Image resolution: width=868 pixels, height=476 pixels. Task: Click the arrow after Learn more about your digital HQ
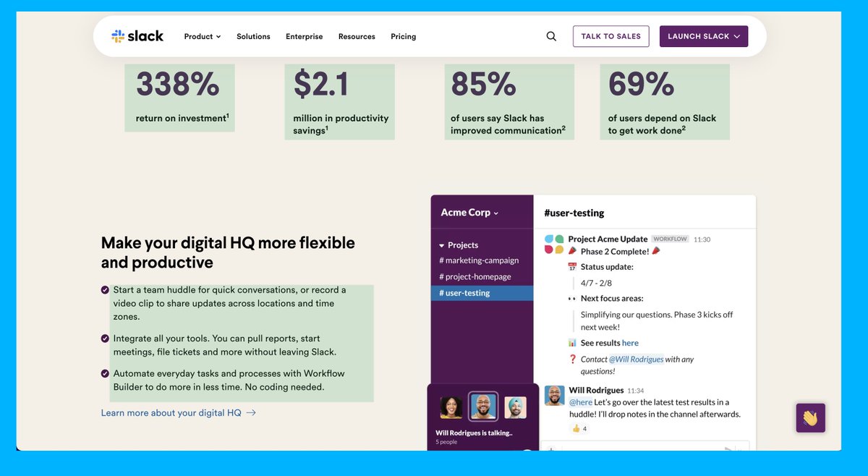[x=251, y=413]
